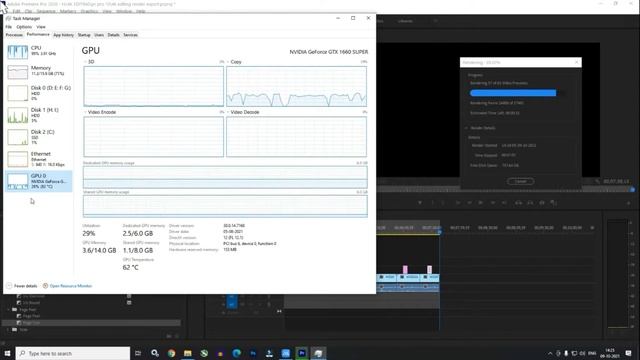Step back one frame in Program Monitor
Screen dimensions: 640x360
coord(469,202)
